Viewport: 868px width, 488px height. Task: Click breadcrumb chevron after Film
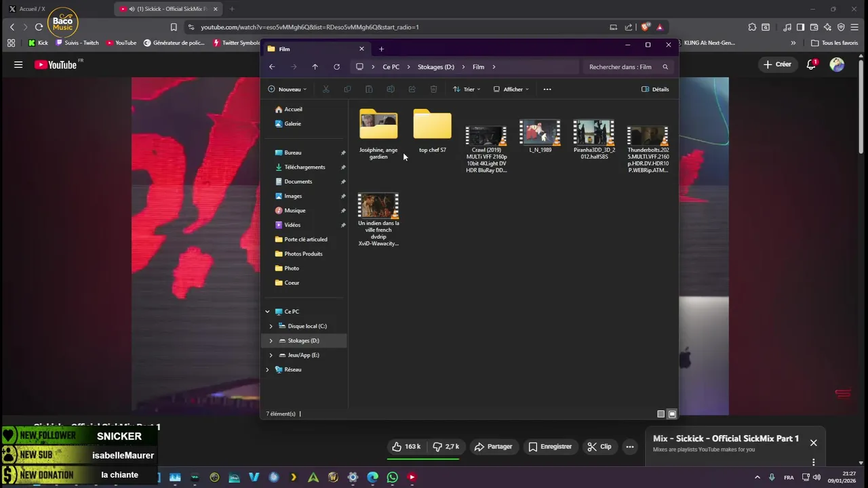494,67
